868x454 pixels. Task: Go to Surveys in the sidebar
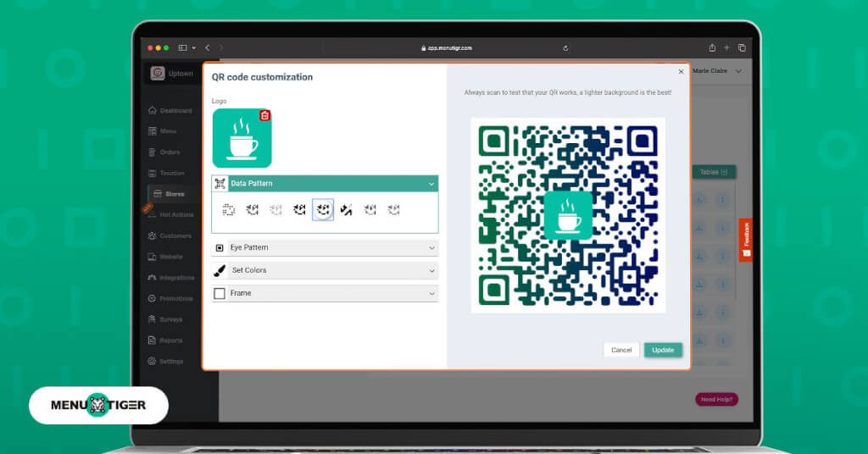point(165,319)
